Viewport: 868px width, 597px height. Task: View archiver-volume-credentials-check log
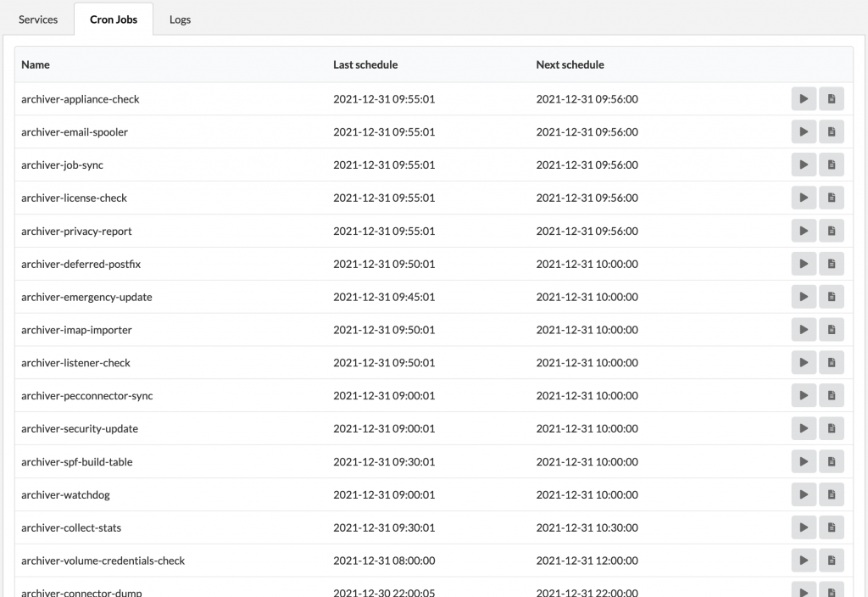point(832,561)
